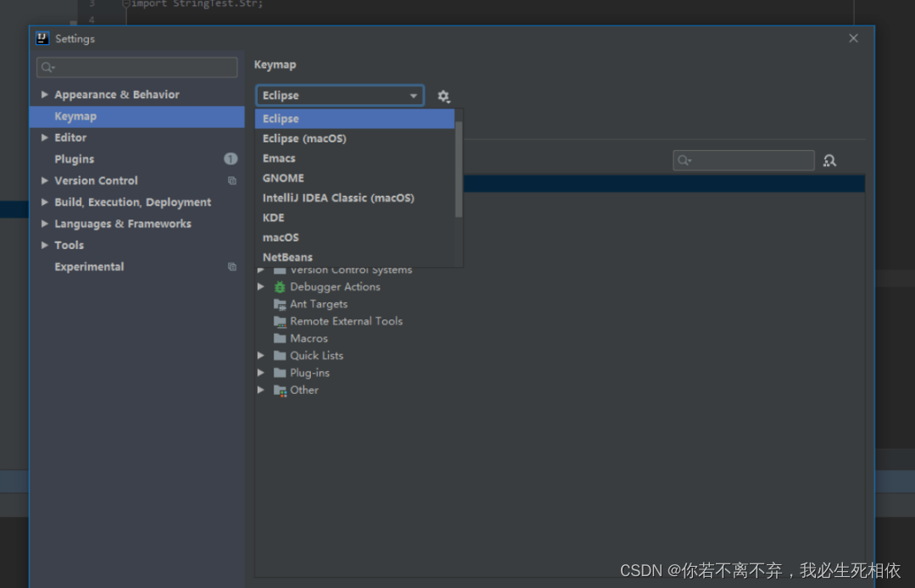Select the Debugger Actions row
This screenshot has height=588, width=915.
click(x=560, y=287)
